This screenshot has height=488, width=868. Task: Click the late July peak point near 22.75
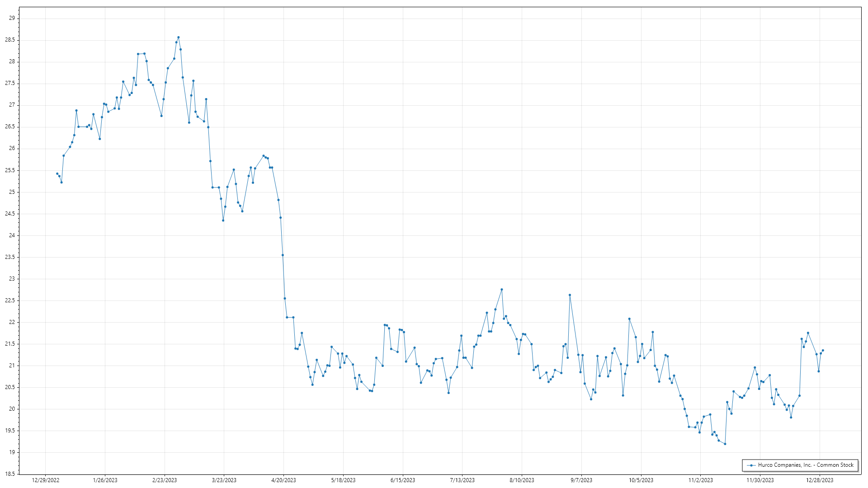[502, 290]
